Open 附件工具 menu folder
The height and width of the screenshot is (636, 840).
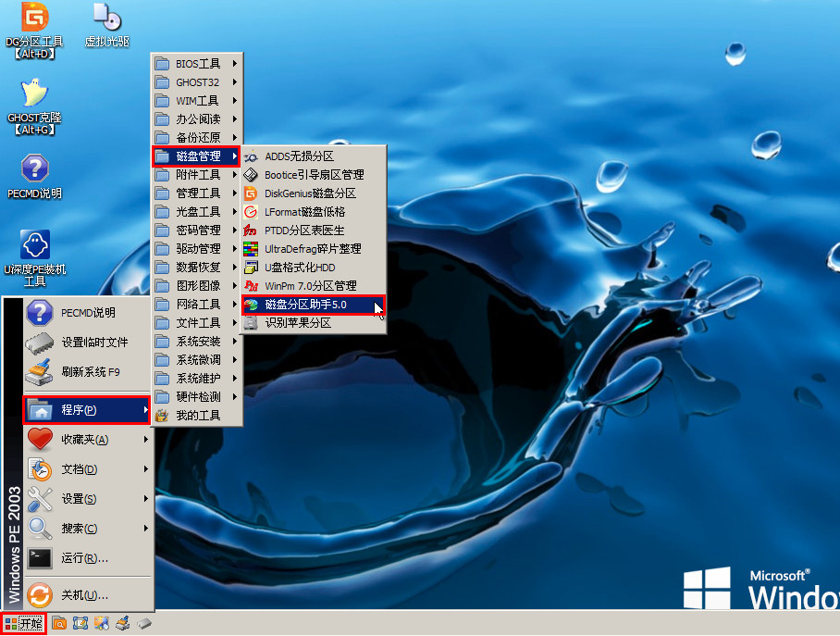196,175
